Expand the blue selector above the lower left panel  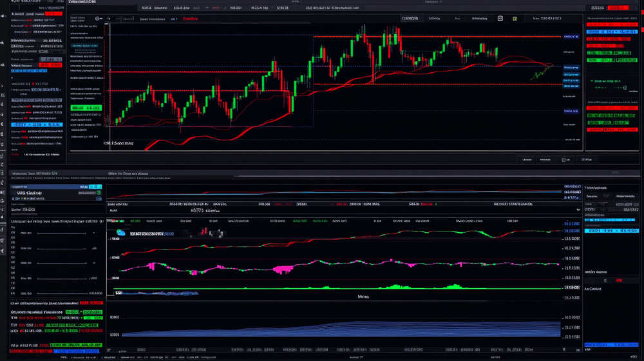coord(90,187)
